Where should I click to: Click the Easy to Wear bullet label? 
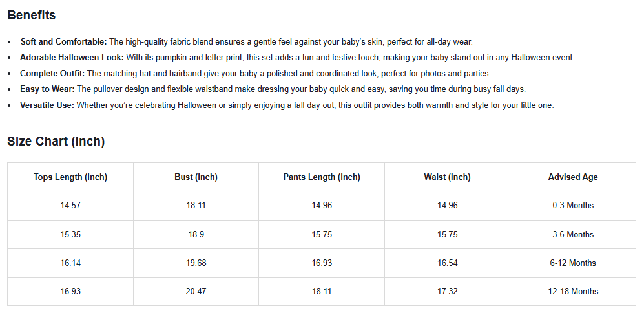point(47,89)
